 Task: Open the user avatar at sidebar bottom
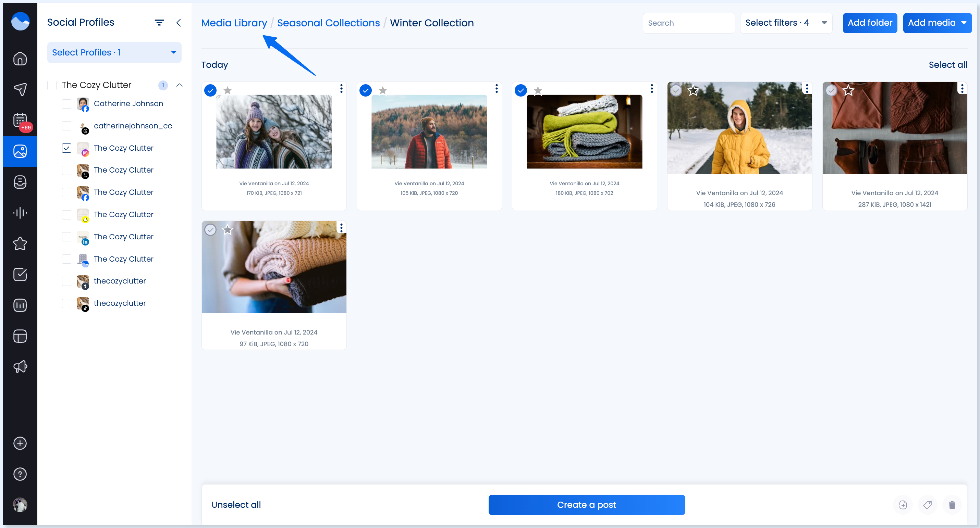(x=20, y=505)
